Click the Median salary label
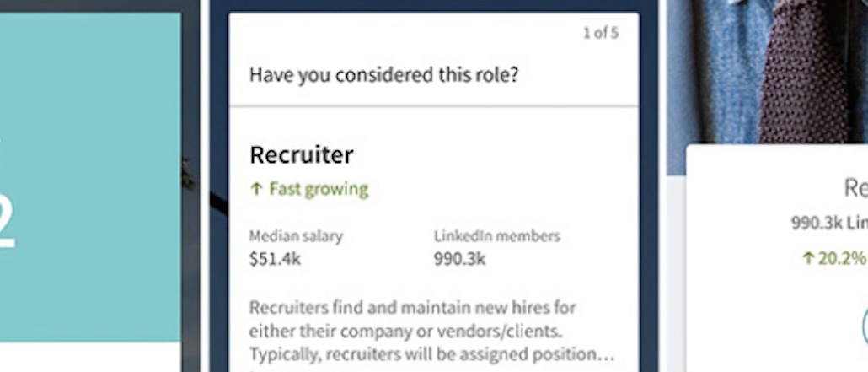 (x=296, y=236)
